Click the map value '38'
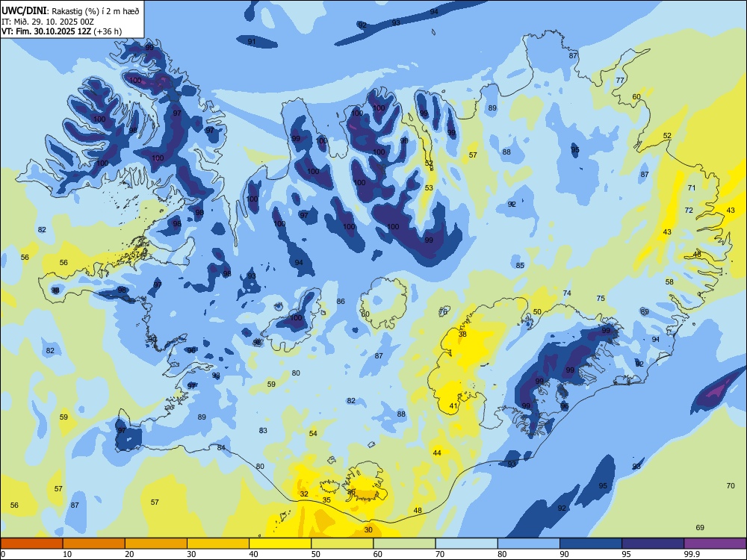 (462, 335)
